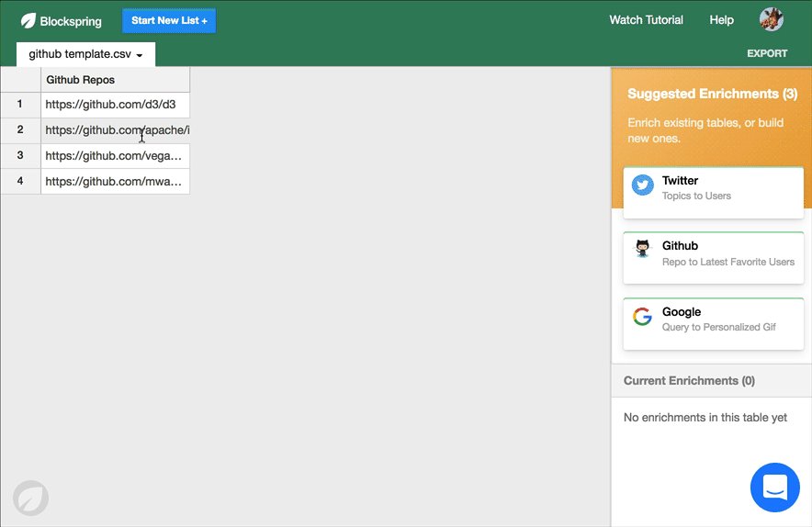
Task: Click the Blockspring leaf logo
Action: (28, 21)
